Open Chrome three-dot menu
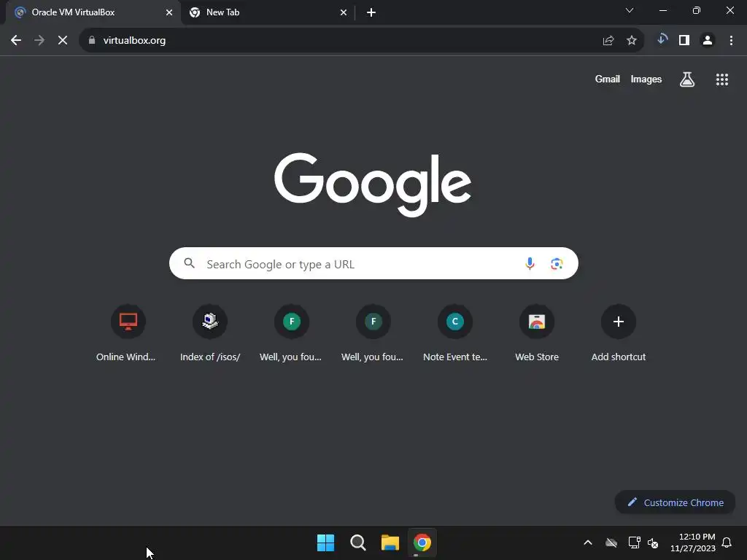The width and height of the screenshot is (747, 560). pos(731,41)
